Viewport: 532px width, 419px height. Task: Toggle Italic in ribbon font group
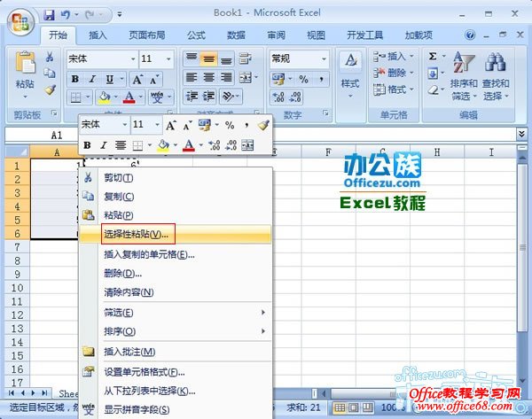(x=92, y=80)
